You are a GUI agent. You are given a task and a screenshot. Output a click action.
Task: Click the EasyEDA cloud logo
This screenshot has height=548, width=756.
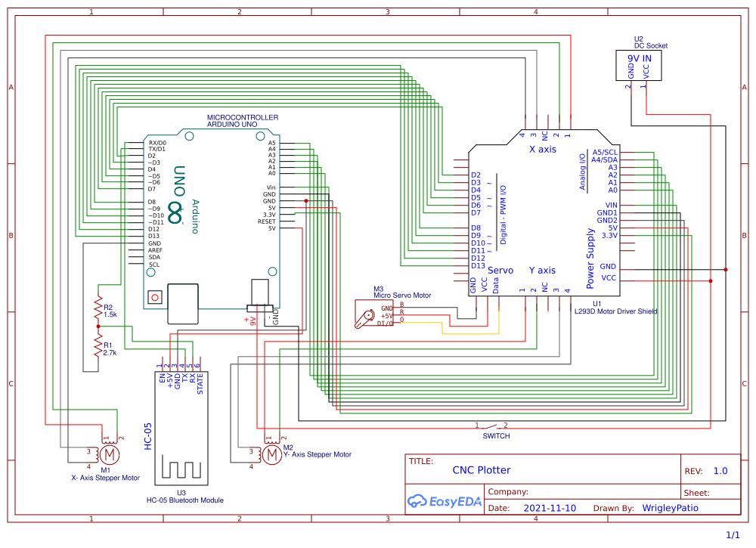point(417,500)
